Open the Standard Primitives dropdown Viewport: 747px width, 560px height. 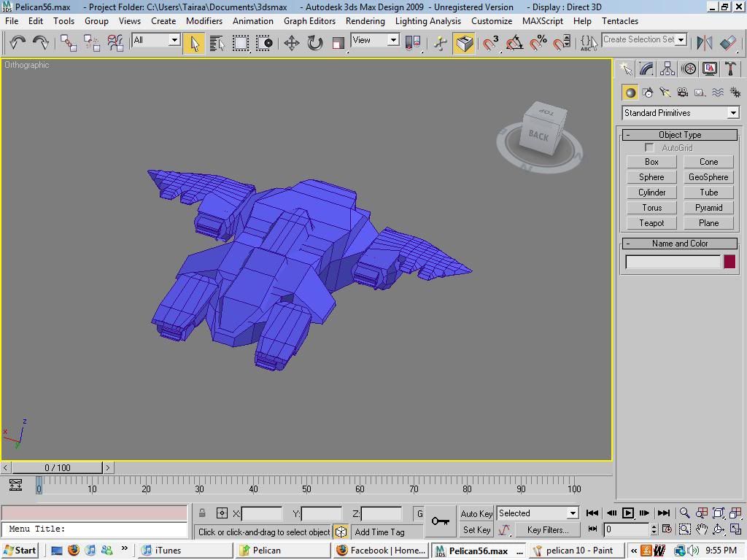pos(681,113)
